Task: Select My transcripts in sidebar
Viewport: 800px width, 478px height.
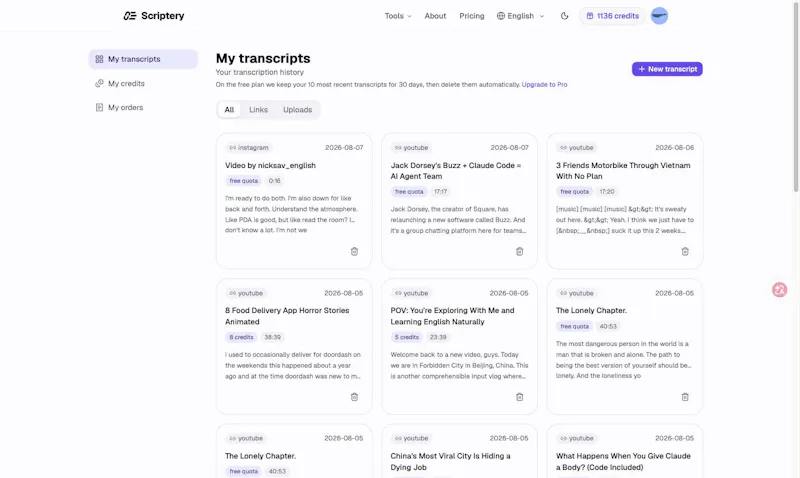Action: click(143, 59)
